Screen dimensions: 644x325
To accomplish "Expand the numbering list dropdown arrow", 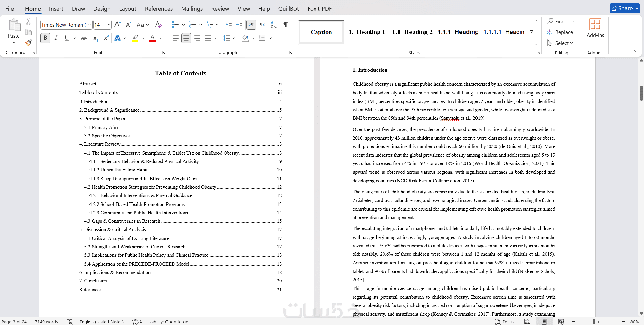I will pos(201,25).
